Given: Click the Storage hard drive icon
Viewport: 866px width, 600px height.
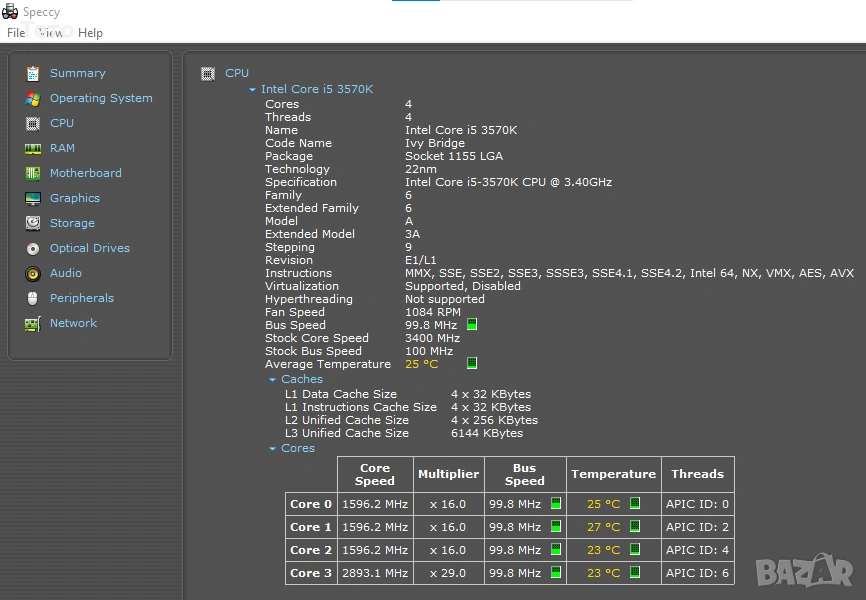Looking at the screenshot, I should coord(33,223).
